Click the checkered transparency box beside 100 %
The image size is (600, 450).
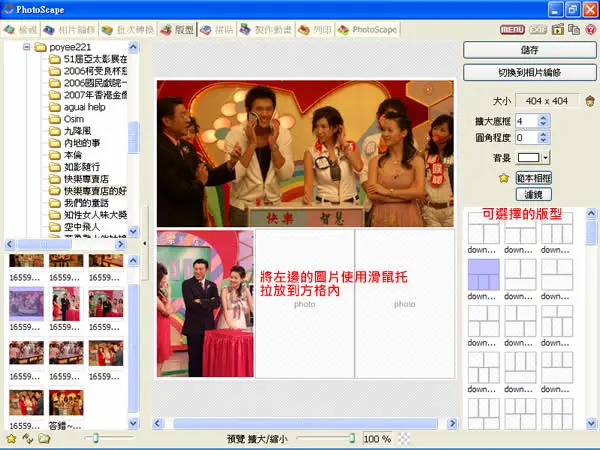404,439
